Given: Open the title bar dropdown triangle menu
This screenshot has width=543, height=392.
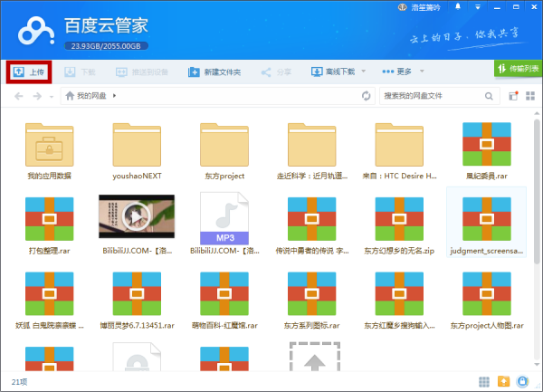Looking at the screenshot, I should 478,7.
